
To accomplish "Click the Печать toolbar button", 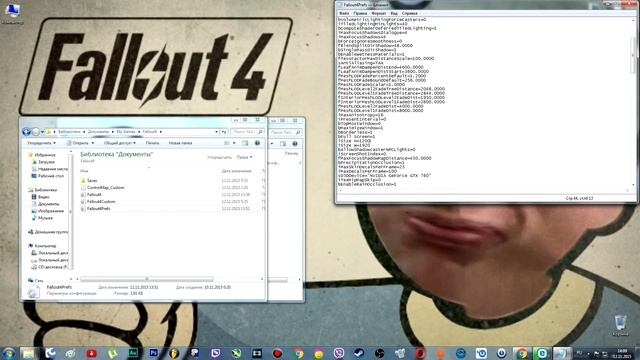I will (152, 143).
